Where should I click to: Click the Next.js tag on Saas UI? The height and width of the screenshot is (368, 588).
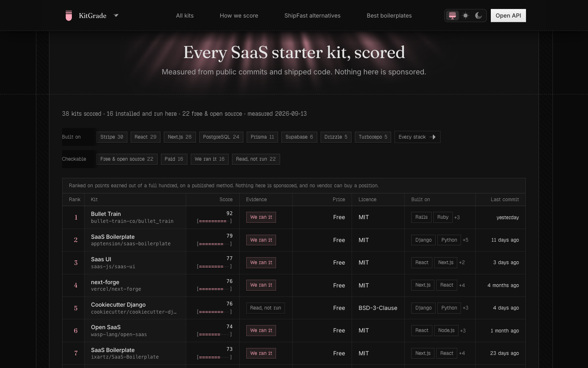click(x=446, y=263)
